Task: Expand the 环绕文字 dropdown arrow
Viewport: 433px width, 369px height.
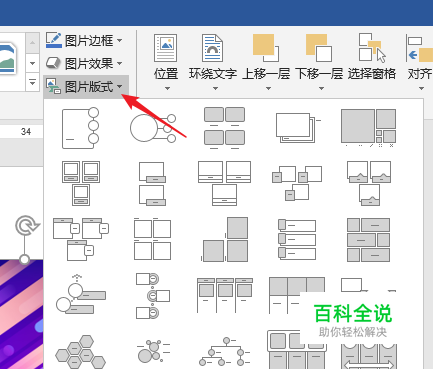Action: click(x=215, y=88)
